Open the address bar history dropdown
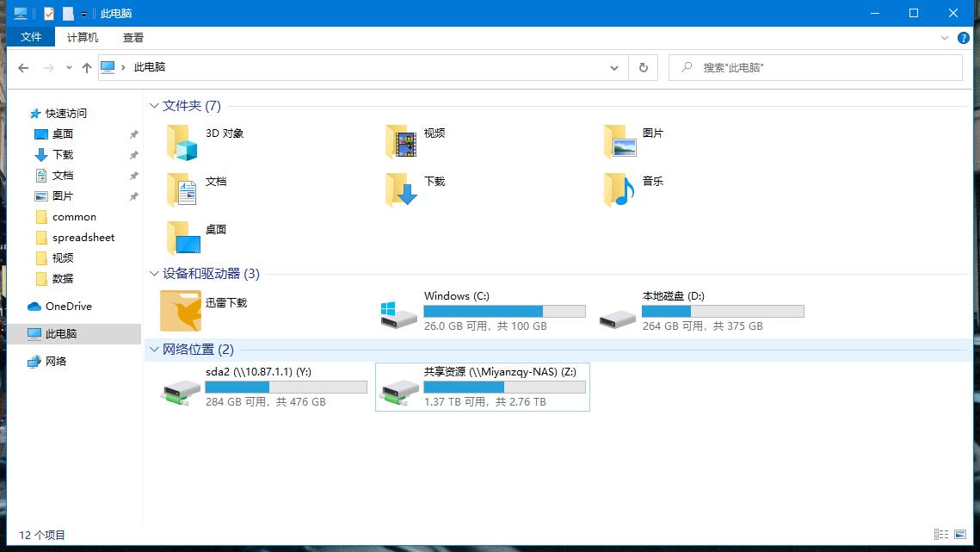The image size is (980, 552). (x=613, y=67)
